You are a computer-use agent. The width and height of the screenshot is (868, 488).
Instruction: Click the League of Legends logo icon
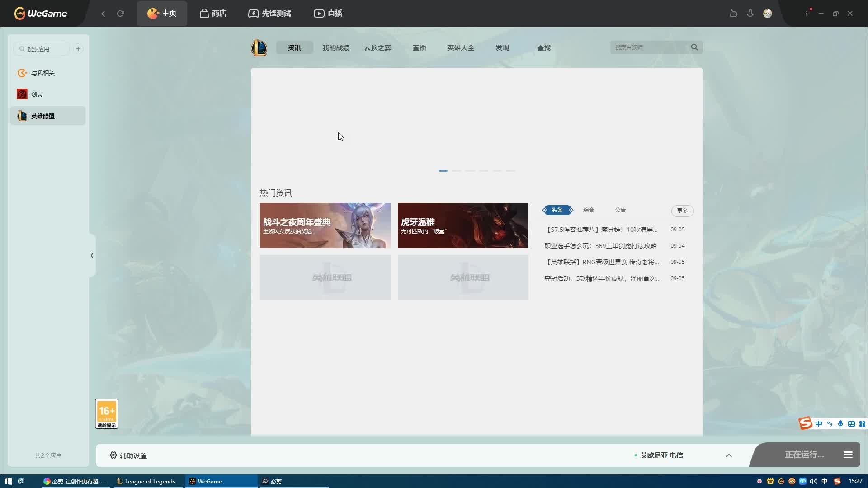click(x=259, y=47)
